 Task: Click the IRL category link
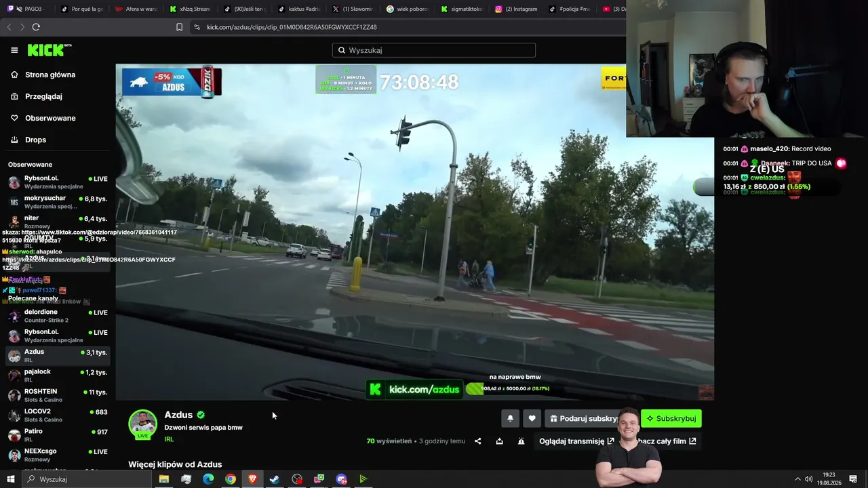click(169, 439)
